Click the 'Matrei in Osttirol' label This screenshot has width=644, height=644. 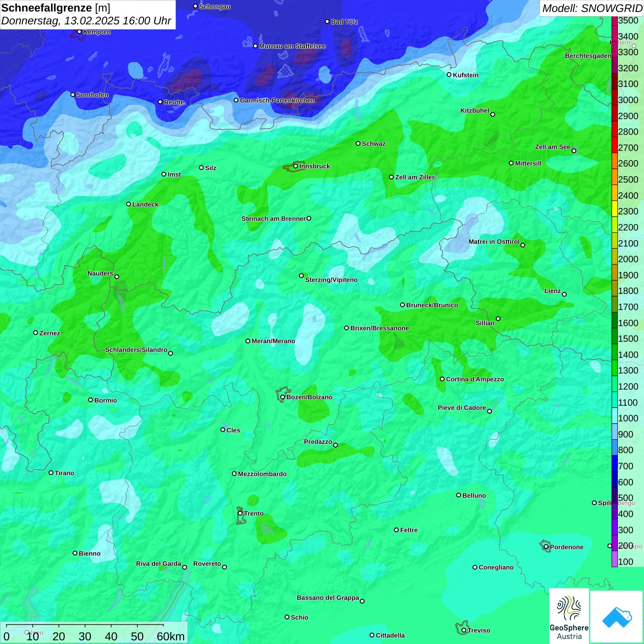pos(494,241)
